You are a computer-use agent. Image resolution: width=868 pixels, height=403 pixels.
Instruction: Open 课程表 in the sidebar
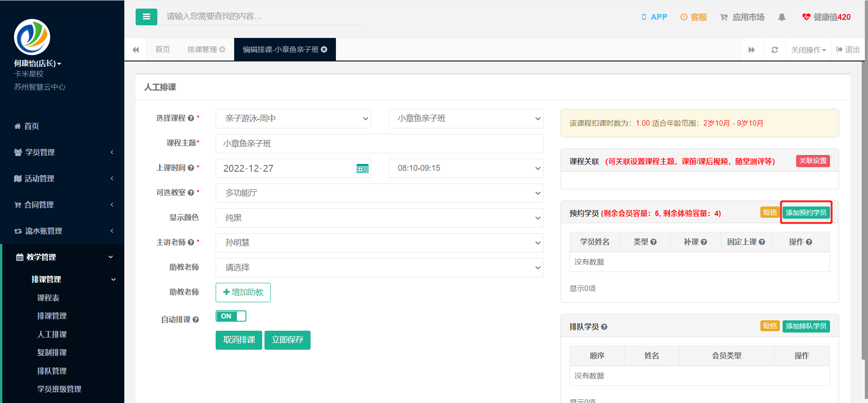pos(48,298)
